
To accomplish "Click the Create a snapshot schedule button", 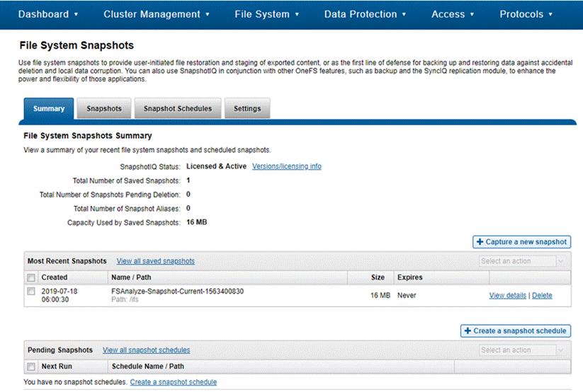I will pyautogui.click(x=516, y=330).
